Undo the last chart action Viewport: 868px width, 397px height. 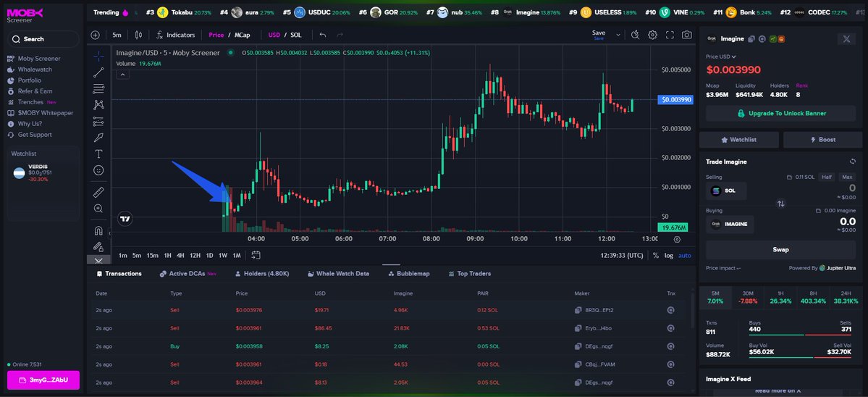click(323, 35)
